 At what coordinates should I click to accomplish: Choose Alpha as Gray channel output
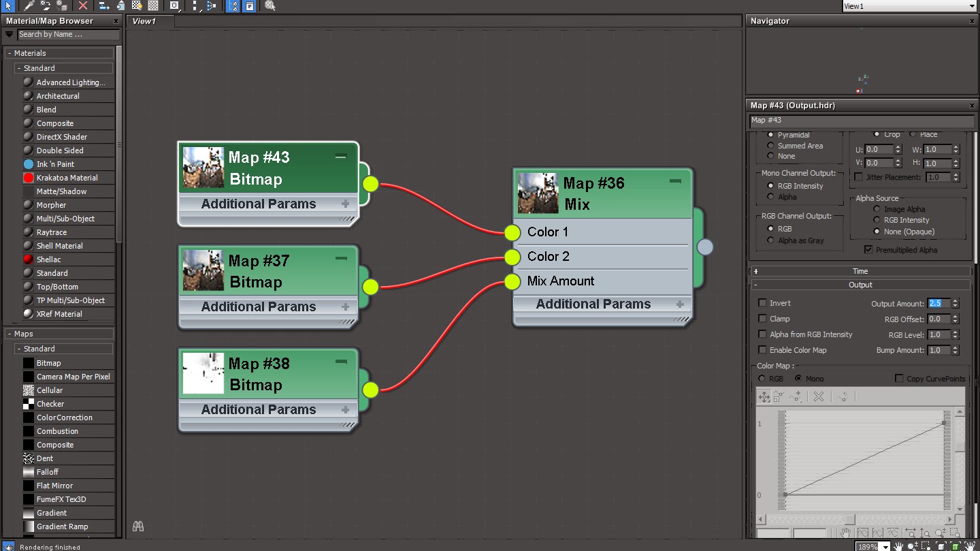(x=770, y=240)
